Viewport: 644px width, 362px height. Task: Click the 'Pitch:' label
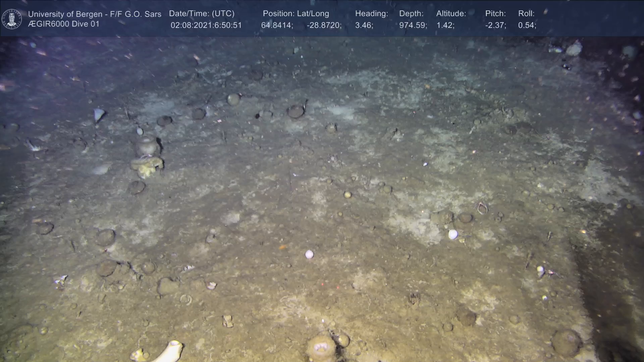(x=495, y=14)
